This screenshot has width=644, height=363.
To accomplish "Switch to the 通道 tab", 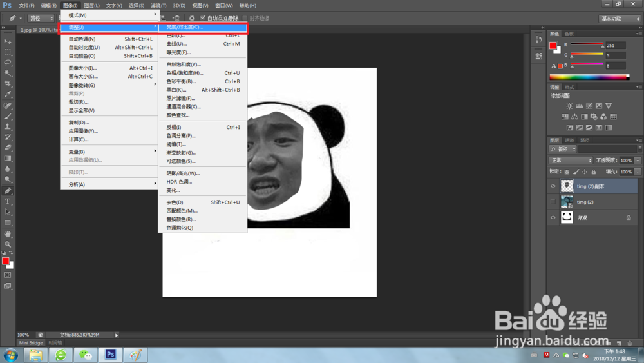I will (x=569, y=140).
